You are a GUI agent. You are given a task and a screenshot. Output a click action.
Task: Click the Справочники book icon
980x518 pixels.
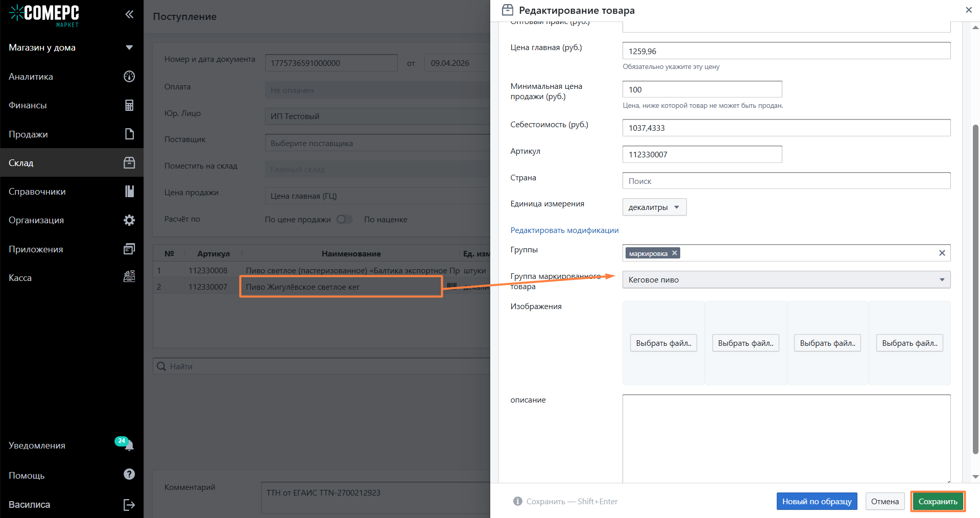tap(129, 191)
